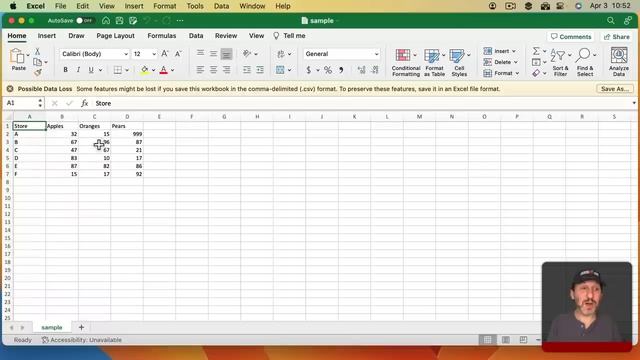Expand the font color dropdown arrow

tap(173, 70)
